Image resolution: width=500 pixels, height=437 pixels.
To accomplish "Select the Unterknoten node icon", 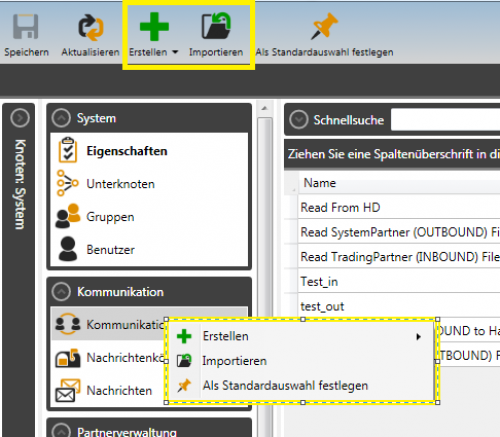I will click(67, 183).
